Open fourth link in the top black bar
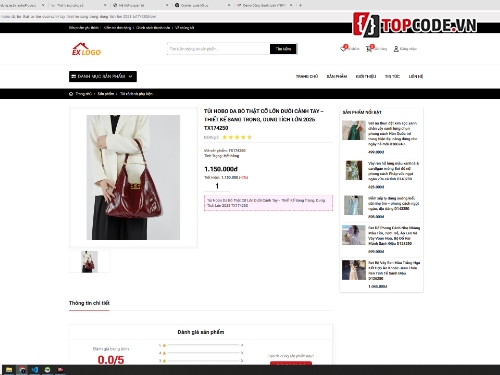 click(x=185, y=28)
